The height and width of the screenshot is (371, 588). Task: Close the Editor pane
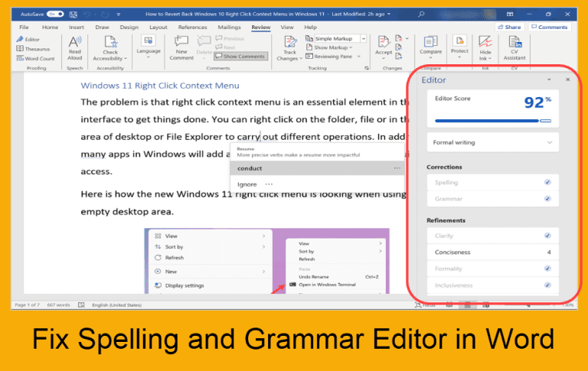point(568,80)
